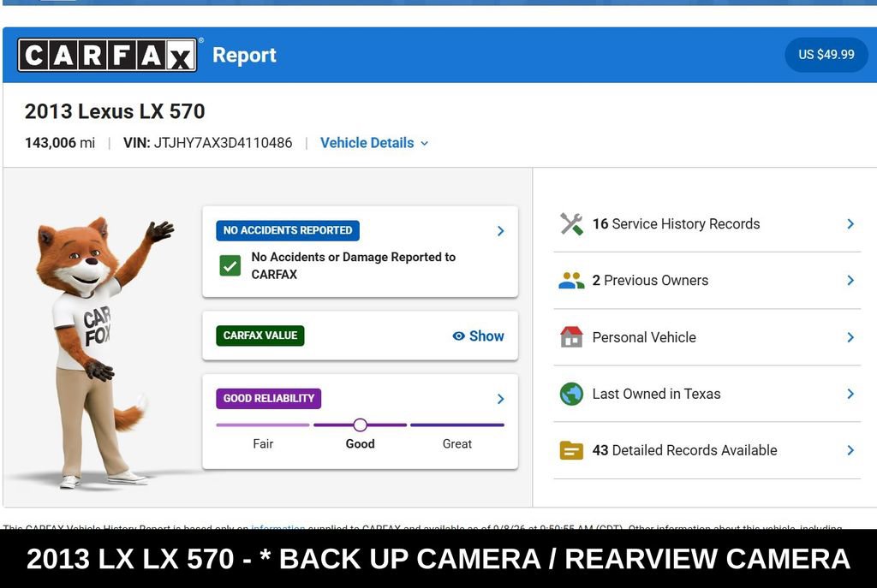
Task: Click the No Accidents Reported badge
Action: click(288, 230)
